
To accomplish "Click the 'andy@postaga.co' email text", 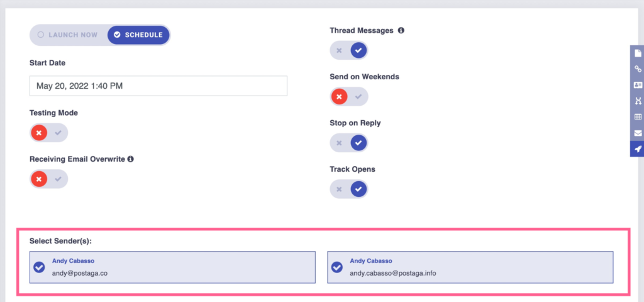I will 80,273.
